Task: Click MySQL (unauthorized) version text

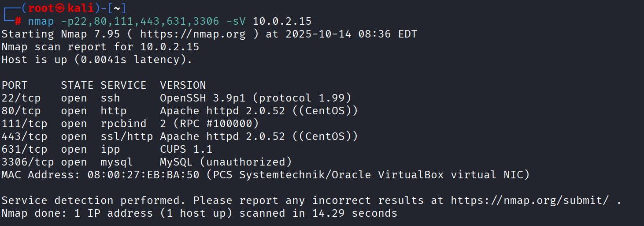Action: tap(226, 162)
